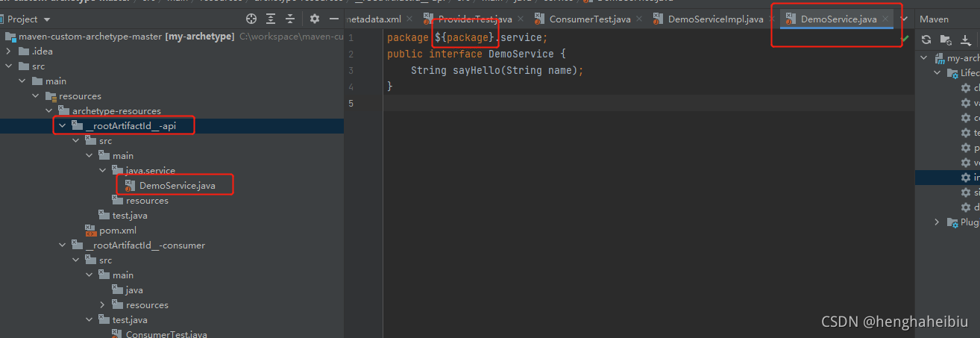Click the Collapse All icon in Project panel
Viewport: 980px width, 338px height.
[x=290, y=19]
